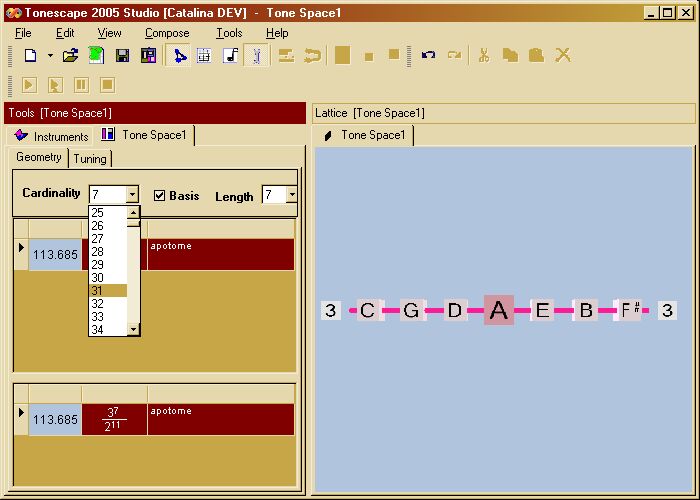Open the Edit menu
Image resolution: width=700 pixels, height=500 pixels.
pyautogui.click(x=65, y=33)
